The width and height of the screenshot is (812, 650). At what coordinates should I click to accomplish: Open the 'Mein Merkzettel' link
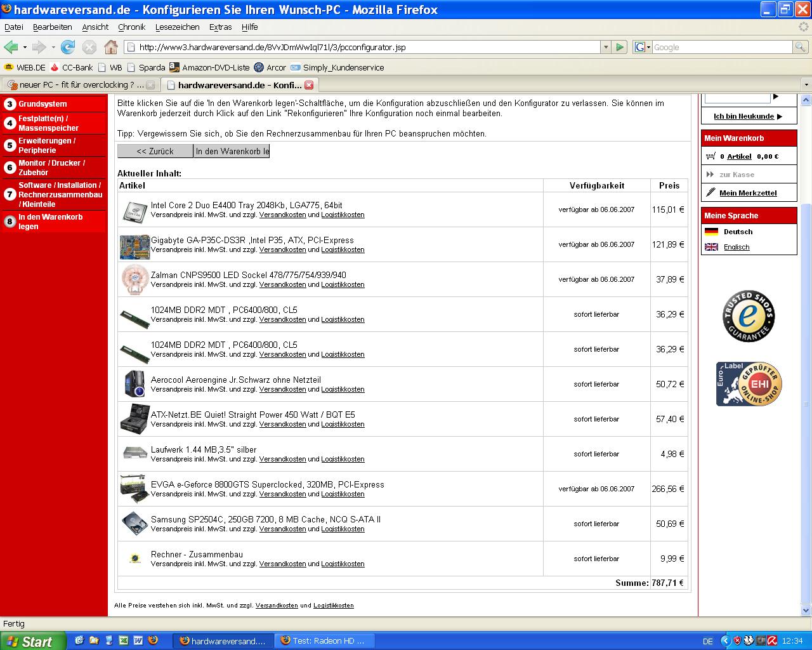(748, 193)
